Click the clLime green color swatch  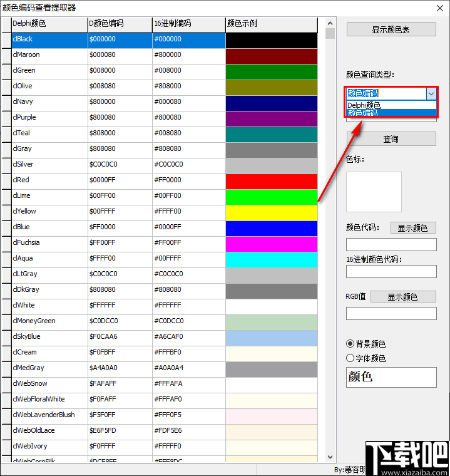coord(272,197)
